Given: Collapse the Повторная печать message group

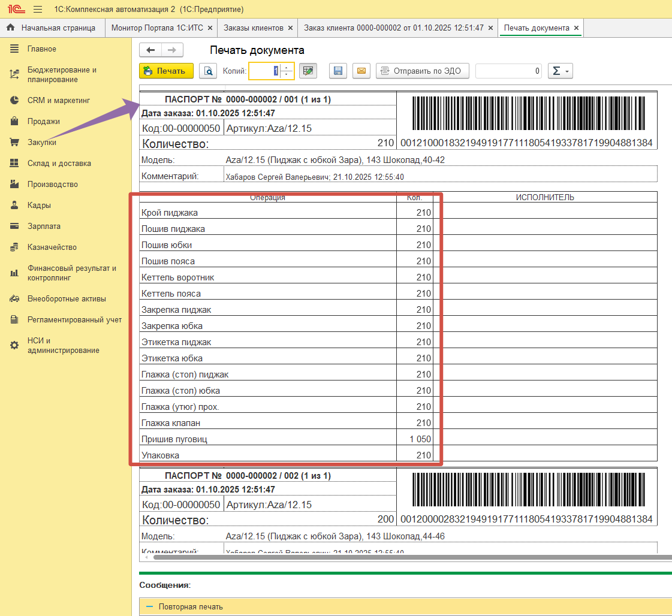Looking at the screenshot, I should click(150, 606).
